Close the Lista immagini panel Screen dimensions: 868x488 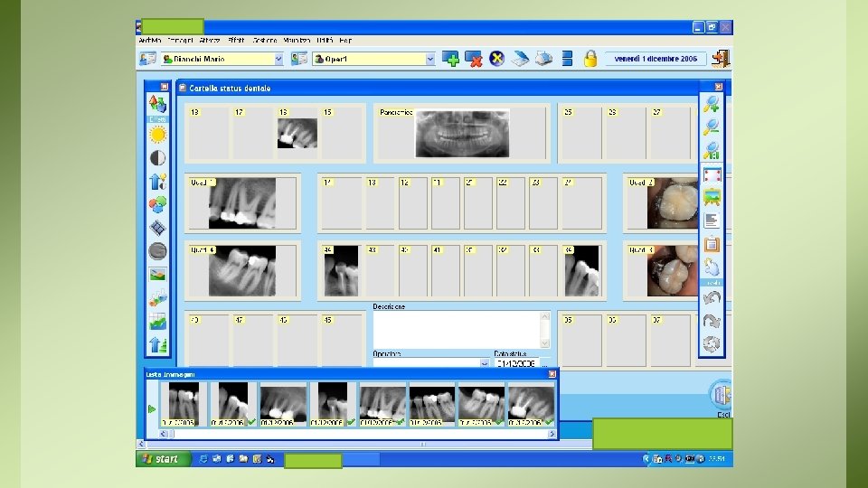coord(552,374)
